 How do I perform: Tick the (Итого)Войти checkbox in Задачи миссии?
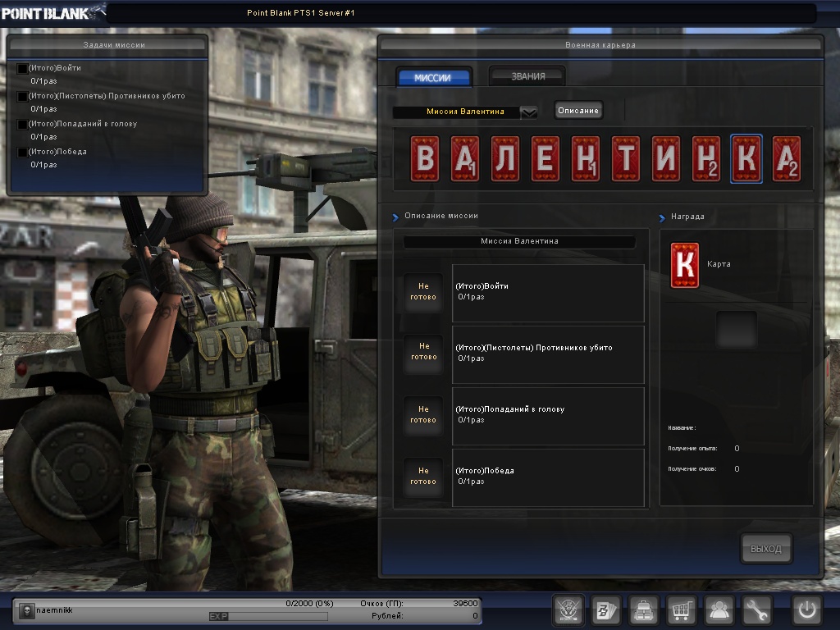tap(22, 69)
